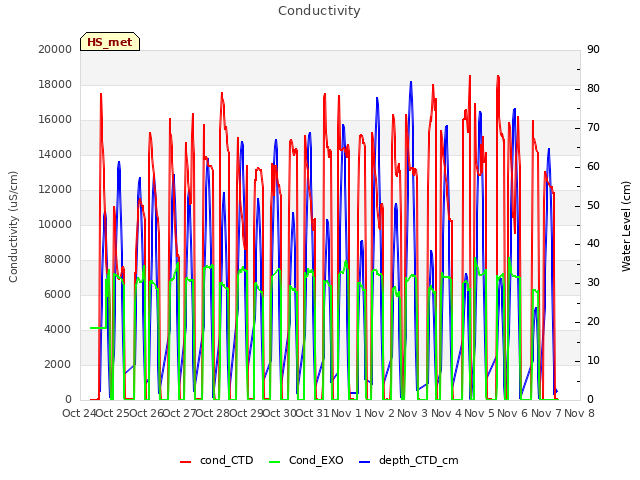Screen dimensions: 640x480
Task: Click the Nov 5 date label
Action: pyautogui.click(x=480, y=413)
